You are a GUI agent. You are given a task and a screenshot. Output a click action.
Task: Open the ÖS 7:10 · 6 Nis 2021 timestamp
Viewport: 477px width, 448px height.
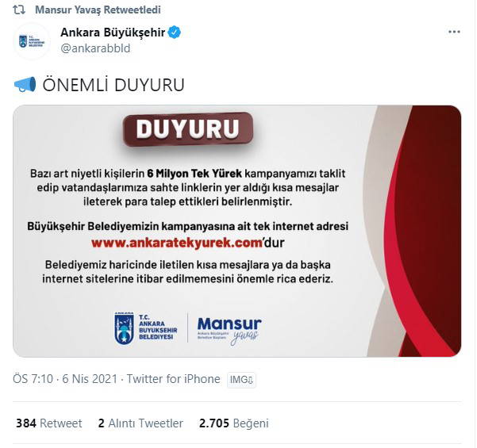point(65,379)
